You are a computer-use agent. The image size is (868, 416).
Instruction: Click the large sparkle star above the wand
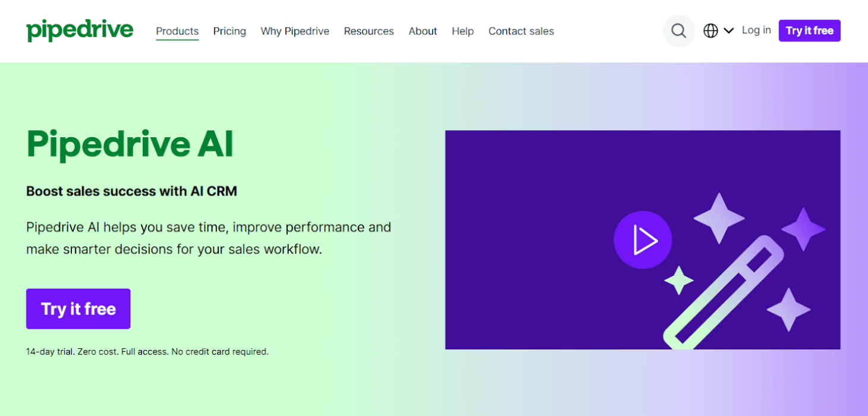[x=719, y=218]
